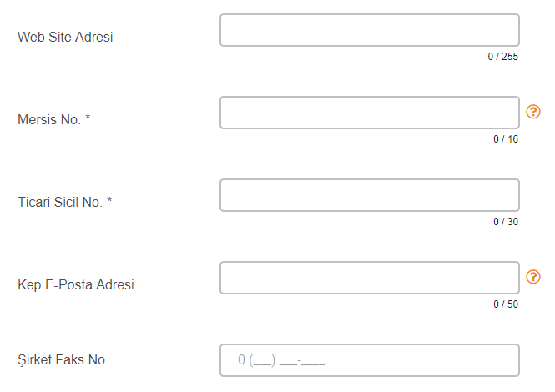Click the area code parentheses in fax field
Screen dimensions: 555x392
click(263, 361)
